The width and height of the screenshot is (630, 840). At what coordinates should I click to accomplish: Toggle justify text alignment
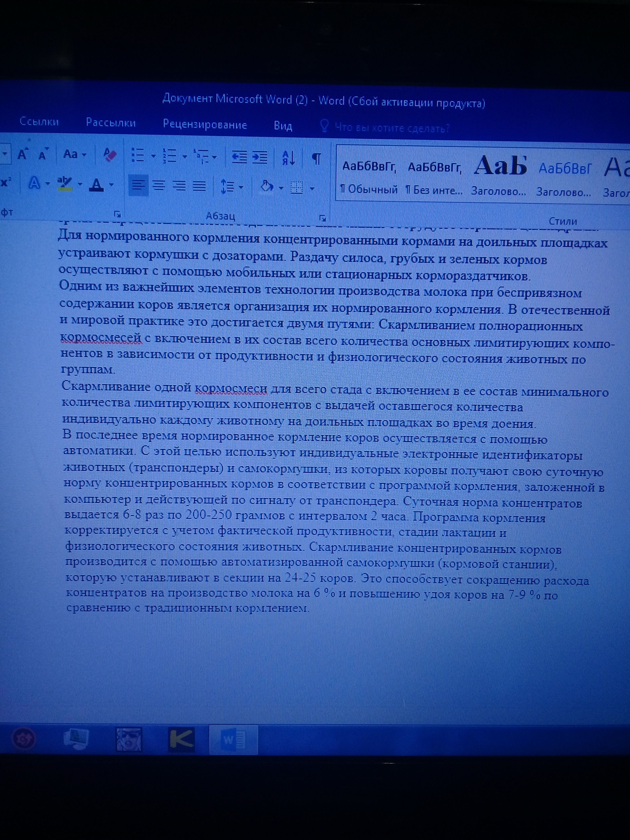(199, 186)
